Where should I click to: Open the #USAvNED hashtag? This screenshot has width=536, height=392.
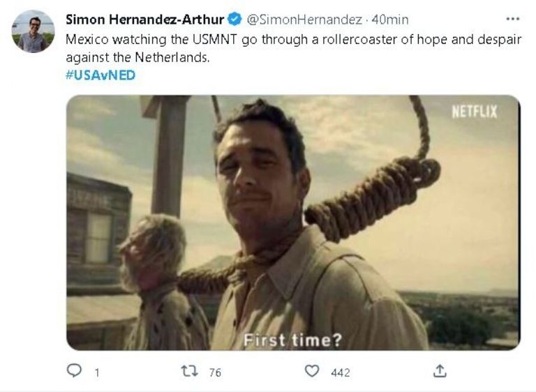100,75
